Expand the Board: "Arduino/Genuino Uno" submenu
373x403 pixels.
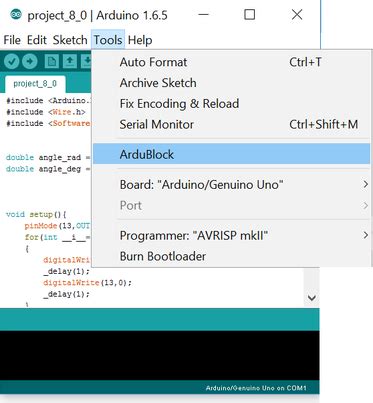coord(232,184)
